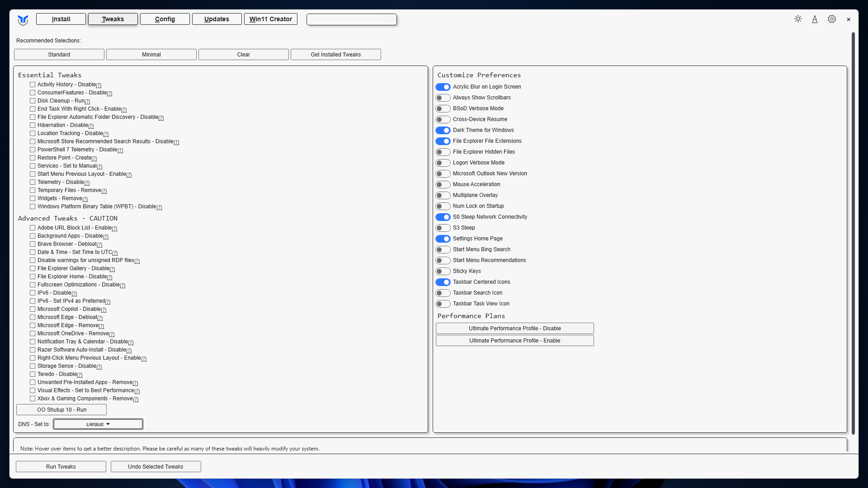Toggle File Explorer File Extensions
The image size is (868, 488).
click(x=443, y=141)
